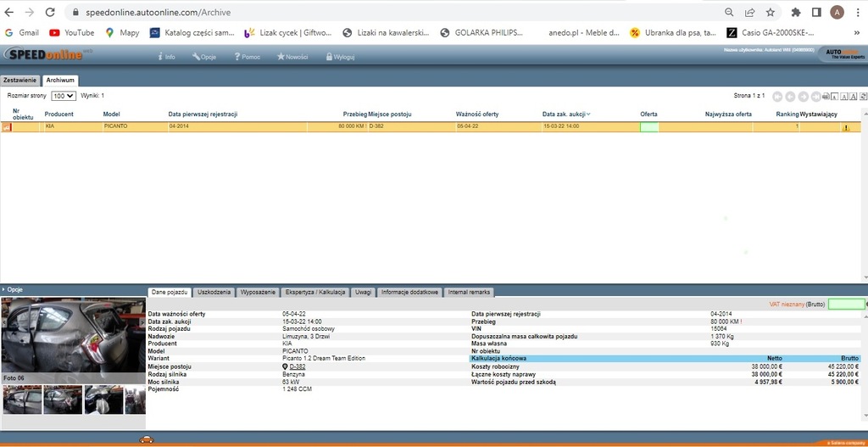Click the Wyloguj logout link
Viewport: 868px width, 447px height.
pyautogui.click(x=339, y=57)
